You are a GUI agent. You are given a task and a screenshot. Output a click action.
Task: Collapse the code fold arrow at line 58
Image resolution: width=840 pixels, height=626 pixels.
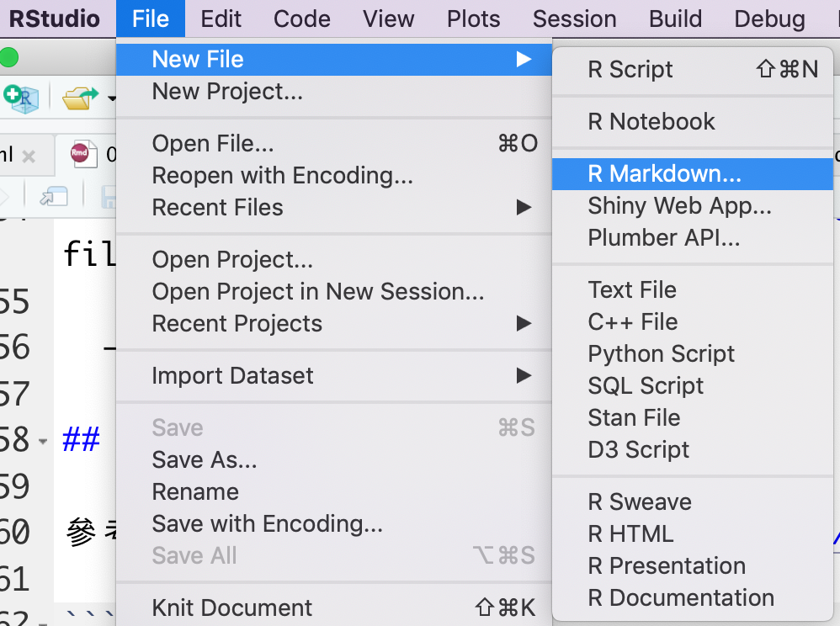43,441
